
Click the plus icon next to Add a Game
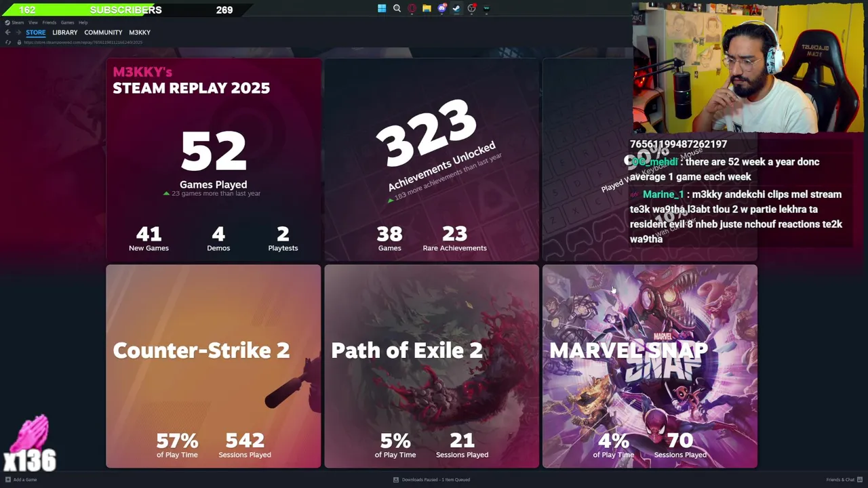(8, 480)
